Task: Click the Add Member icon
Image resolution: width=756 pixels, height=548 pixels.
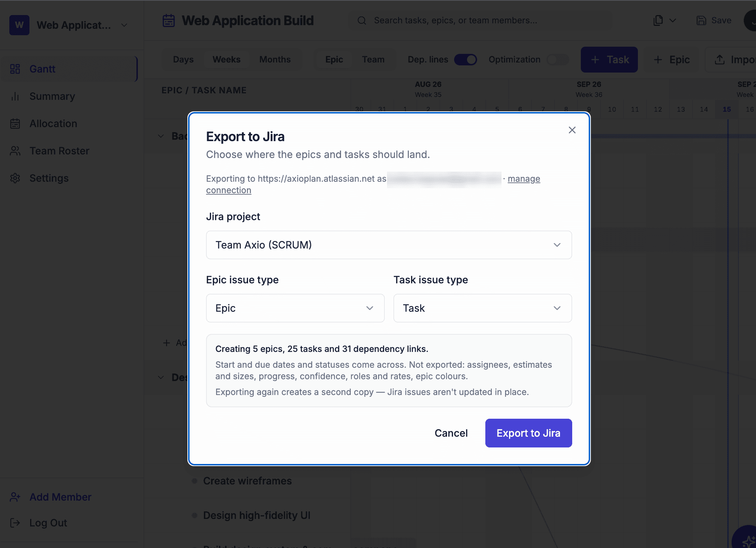Action: pyautogui.click(x=15, y=497)
